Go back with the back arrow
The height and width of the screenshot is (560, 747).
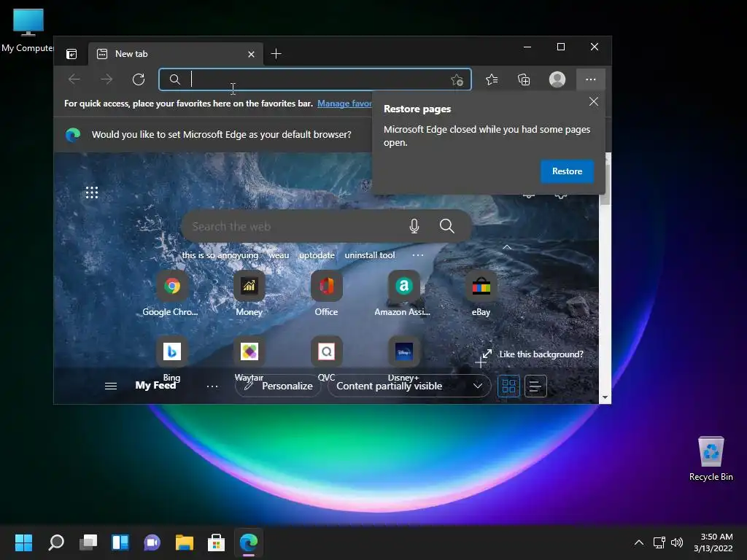pos(74,79)
